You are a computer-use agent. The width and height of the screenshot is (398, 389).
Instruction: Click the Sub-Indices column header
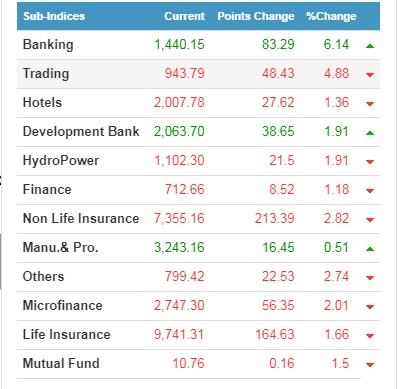(54, 16)
